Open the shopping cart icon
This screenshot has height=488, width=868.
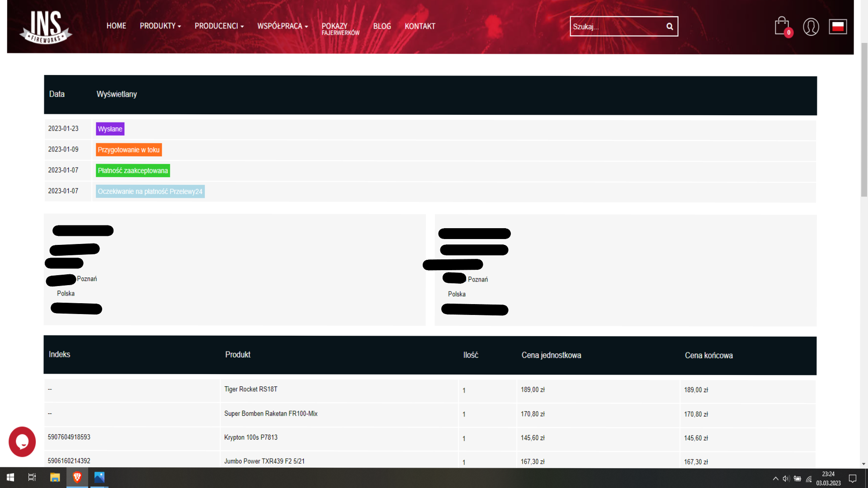(x=782, y=27)
